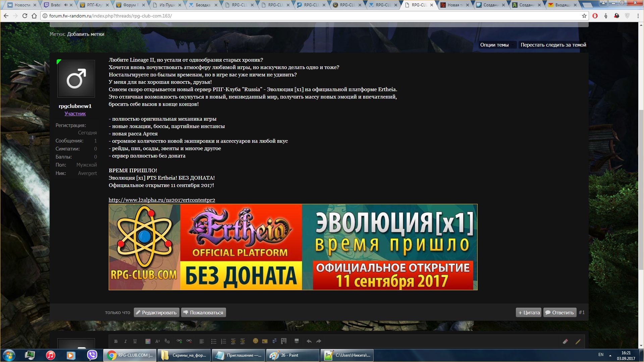Viewport: 644px width, 362px height.
Task: Click the Эволюция x1 banner image
Action: click(x=293, y=247)
